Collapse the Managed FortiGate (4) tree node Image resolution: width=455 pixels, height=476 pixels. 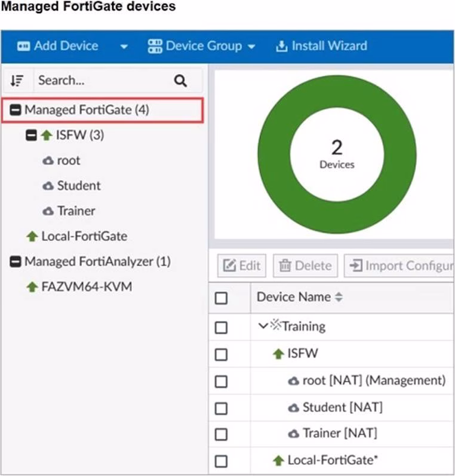point(16,110)
